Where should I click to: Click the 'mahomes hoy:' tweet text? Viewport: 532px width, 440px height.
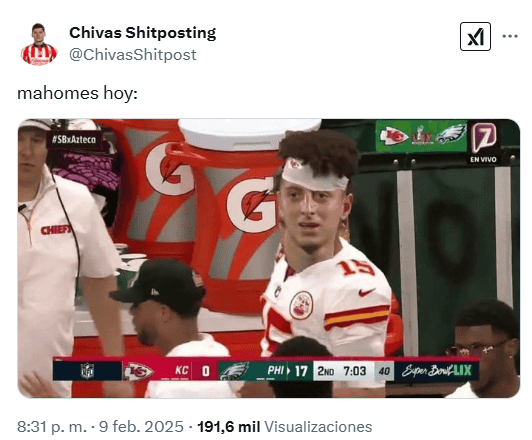(x=77, y=93)
